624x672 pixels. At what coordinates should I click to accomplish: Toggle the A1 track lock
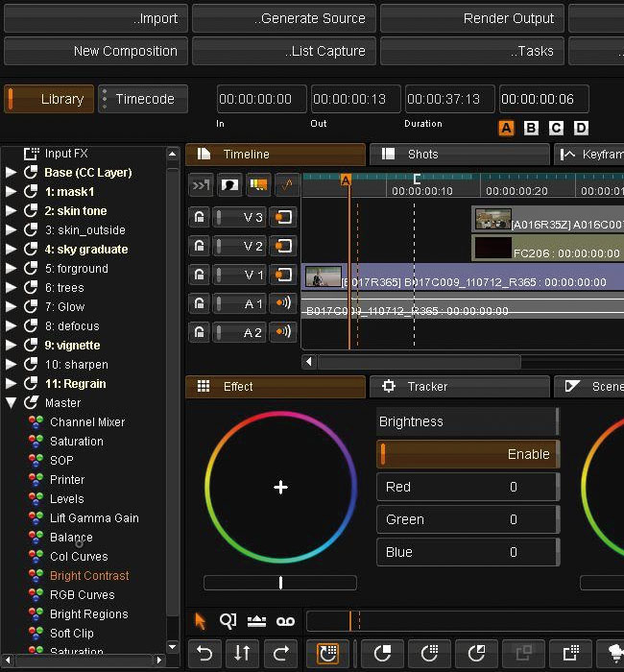tap(200, 304)
